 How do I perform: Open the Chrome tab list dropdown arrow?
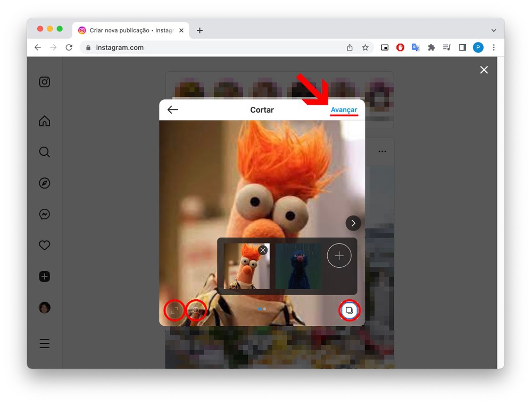pyautogui.click(x=494, y=31)
